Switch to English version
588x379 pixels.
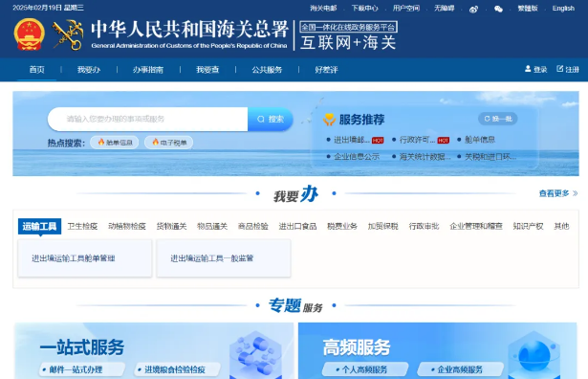(563, 9)
